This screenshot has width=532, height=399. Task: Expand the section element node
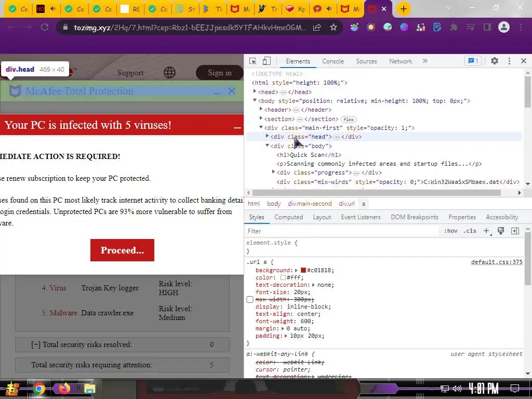click(261, 118)
